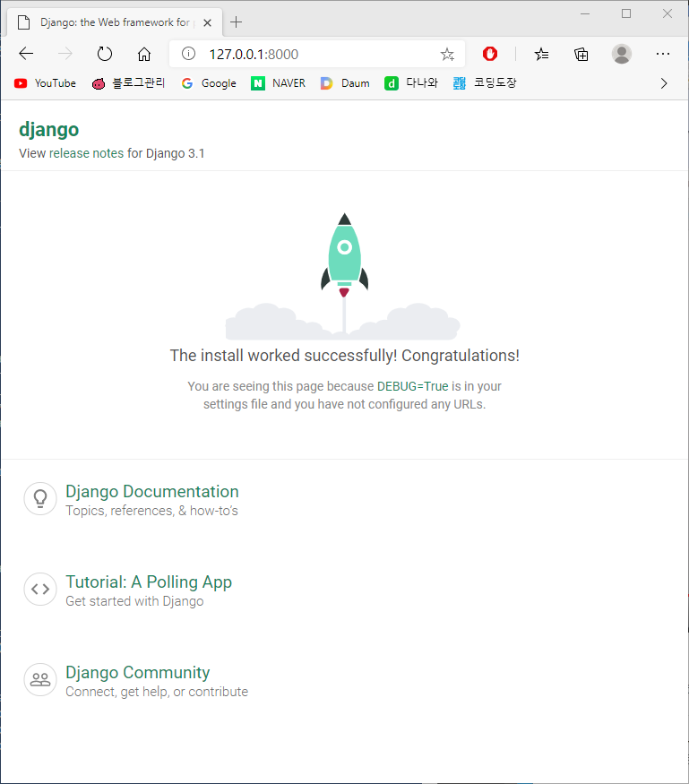Click 'Connect, get help, or contribute' text
The image size is (689, 784).
[x=157, y=692]
